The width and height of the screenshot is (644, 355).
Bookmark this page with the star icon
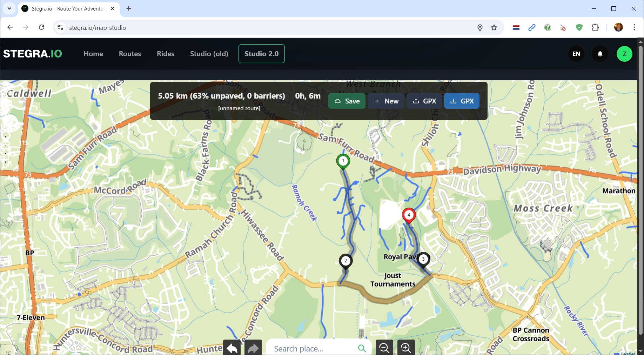(494, 27)
